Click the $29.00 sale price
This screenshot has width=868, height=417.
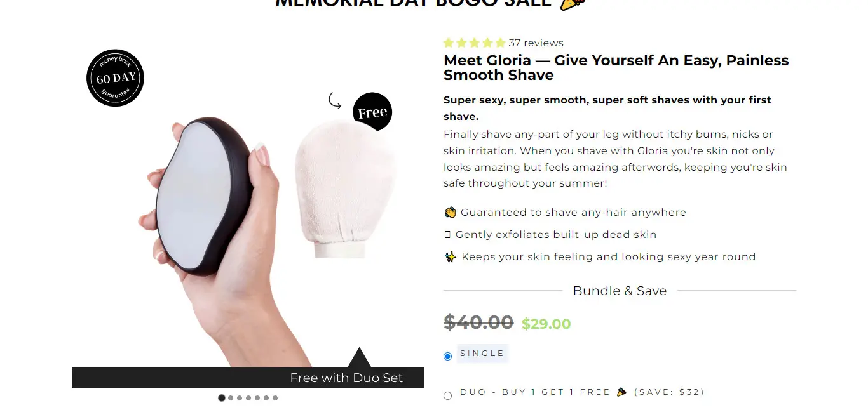tap(546, 324)
